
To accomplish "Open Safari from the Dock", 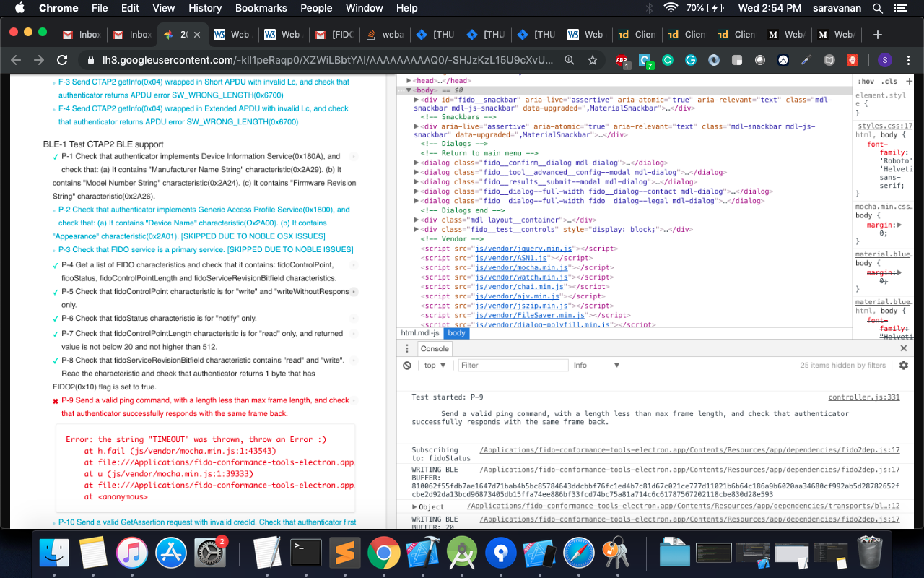I will click(x=579, y=553).
